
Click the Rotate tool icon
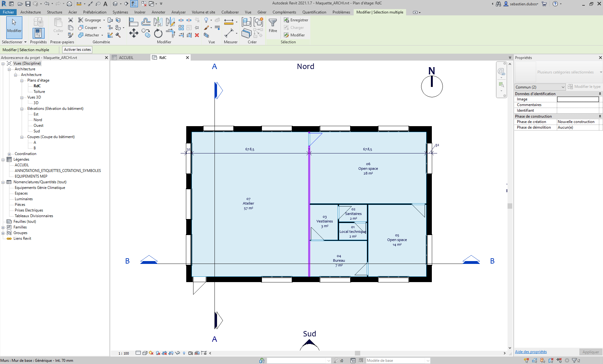158,33
